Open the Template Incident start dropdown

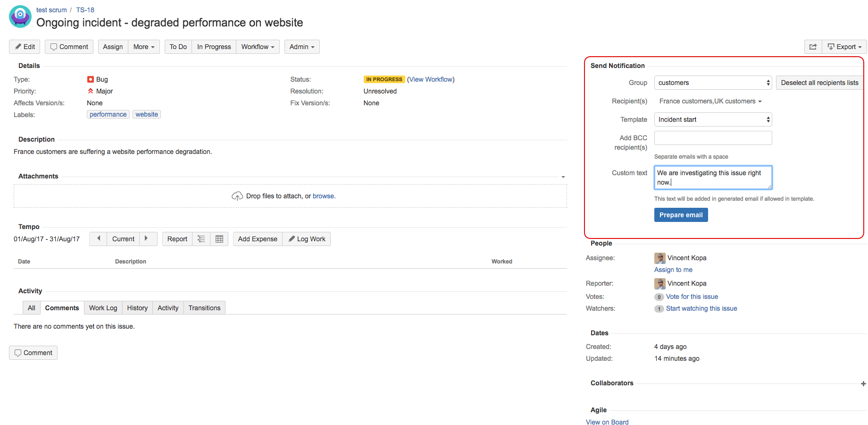(x=713, y=119)
